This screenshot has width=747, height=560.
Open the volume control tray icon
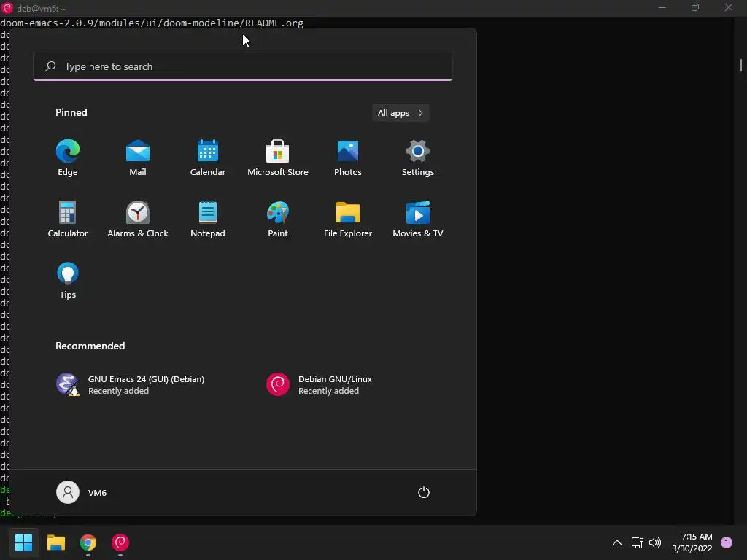click(655, 542)
